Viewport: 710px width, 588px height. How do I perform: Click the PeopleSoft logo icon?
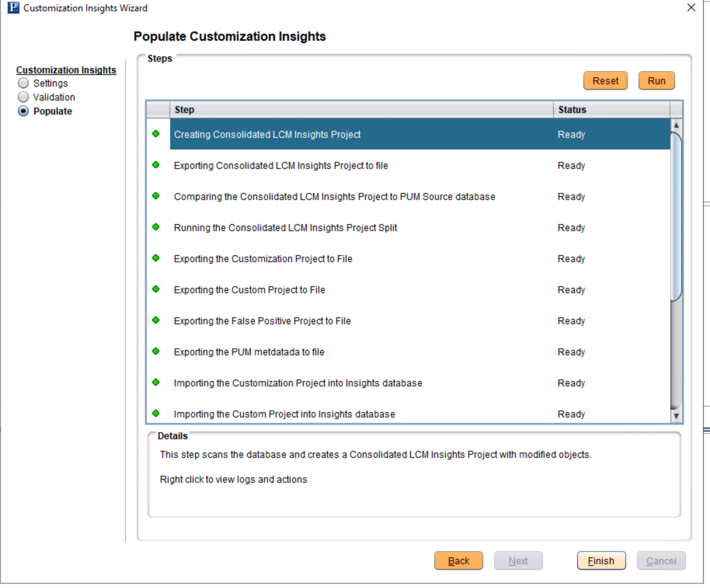[13, 7]
